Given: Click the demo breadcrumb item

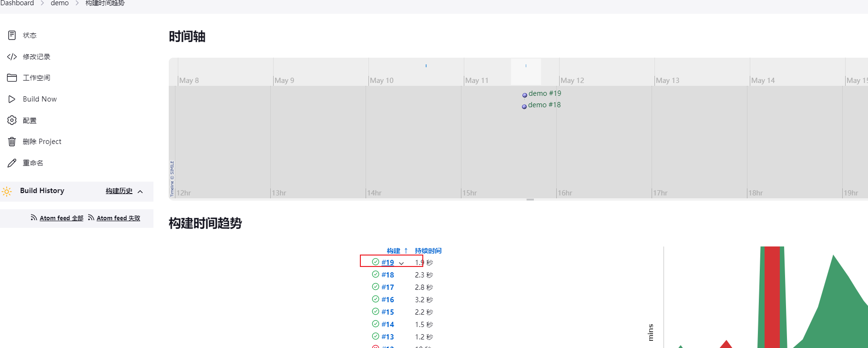Looking at the screenshot, I should click(x=60, y=3).
